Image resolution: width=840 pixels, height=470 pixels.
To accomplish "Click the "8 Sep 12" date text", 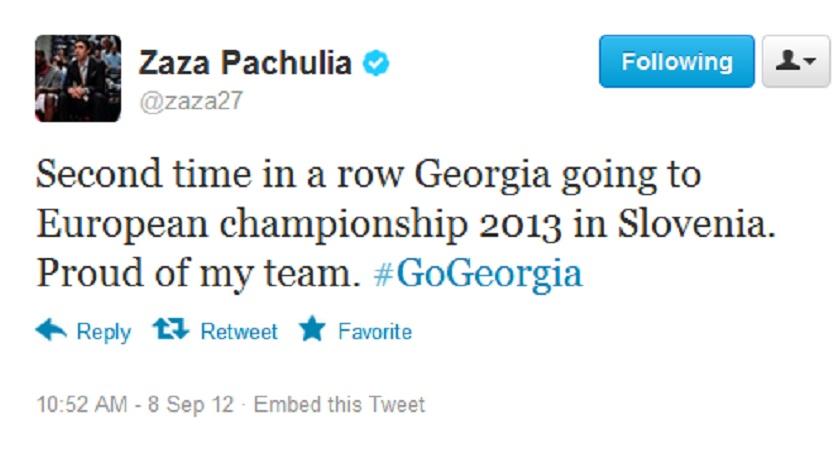I will [190, 405].
